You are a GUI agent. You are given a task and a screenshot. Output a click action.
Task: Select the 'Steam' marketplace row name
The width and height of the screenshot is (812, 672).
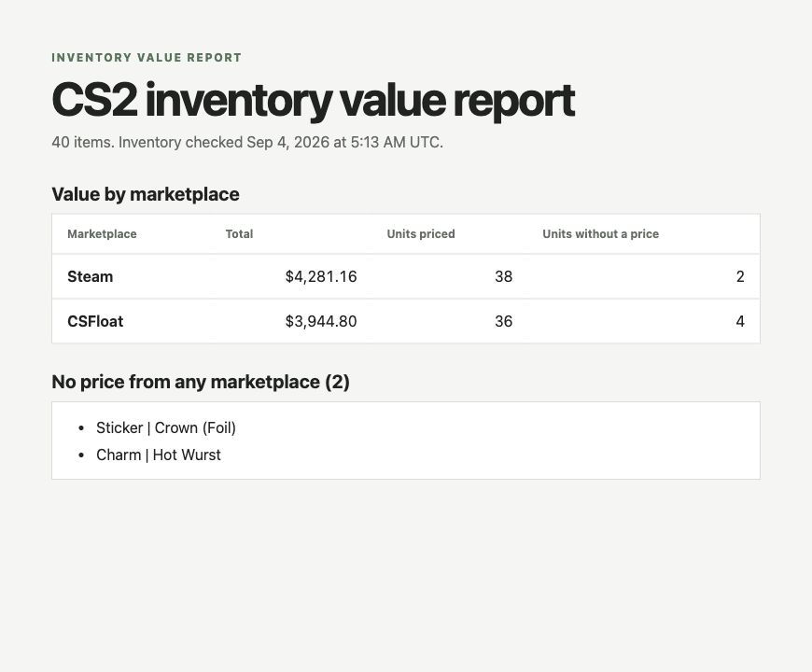pyautogui.click(x=91, y=276)
